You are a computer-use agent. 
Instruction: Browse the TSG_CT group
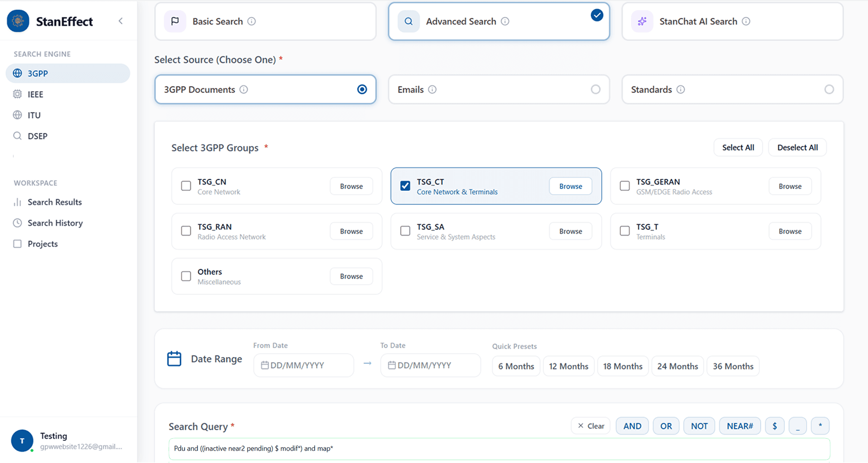(571, 186)
